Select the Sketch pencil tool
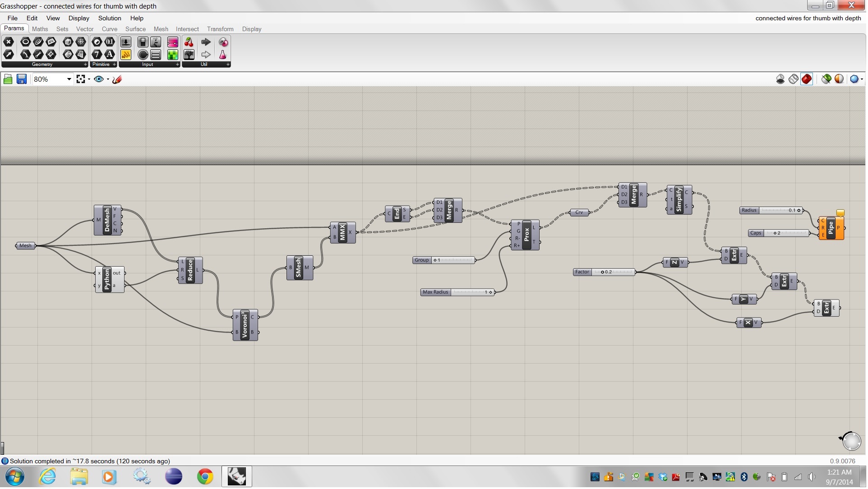Viewport: 868px width, 489px height. click(117, 79)
